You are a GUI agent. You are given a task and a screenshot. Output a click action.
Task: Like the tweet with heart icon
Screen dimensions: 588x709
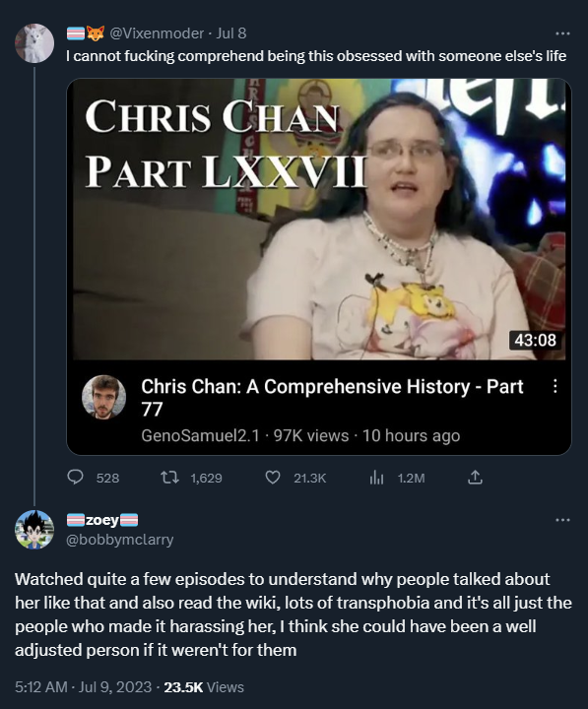click(x=272, y=478)
